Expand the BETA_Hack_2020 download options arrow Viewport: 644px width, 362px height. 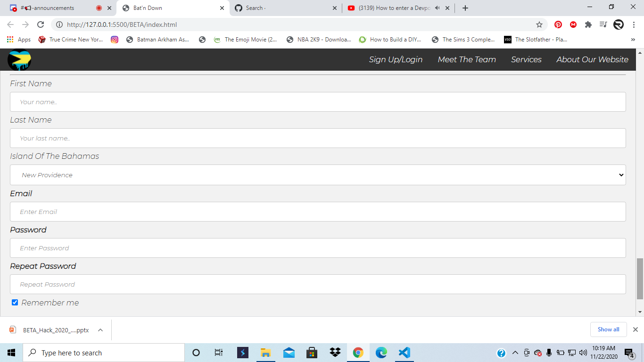coord(100,330)
